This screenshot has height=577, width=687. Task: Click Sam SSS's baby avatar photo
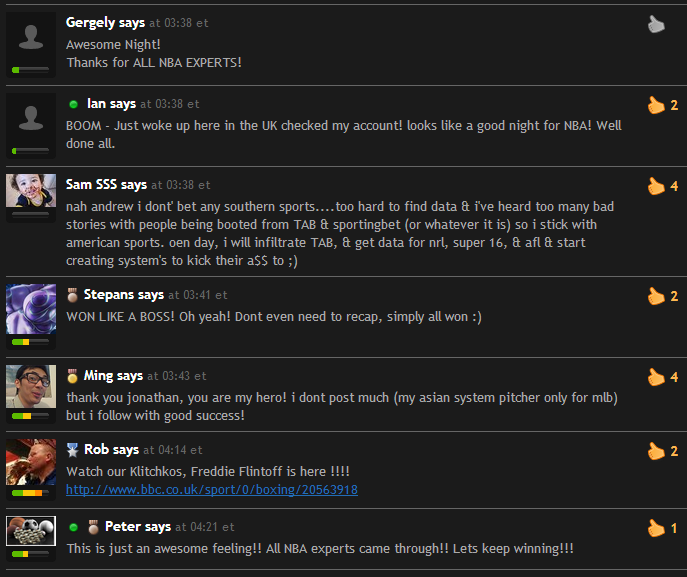point(31,191)
